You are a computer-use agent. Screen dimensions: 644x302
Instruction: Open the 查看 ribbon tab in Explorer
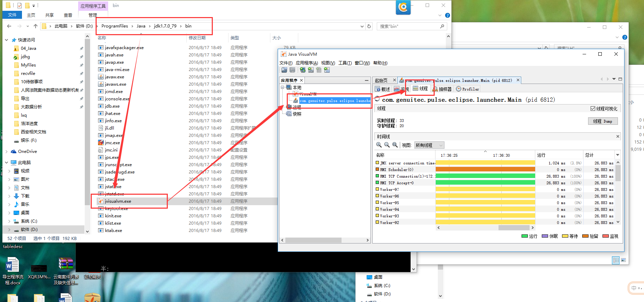click(68, 15)
